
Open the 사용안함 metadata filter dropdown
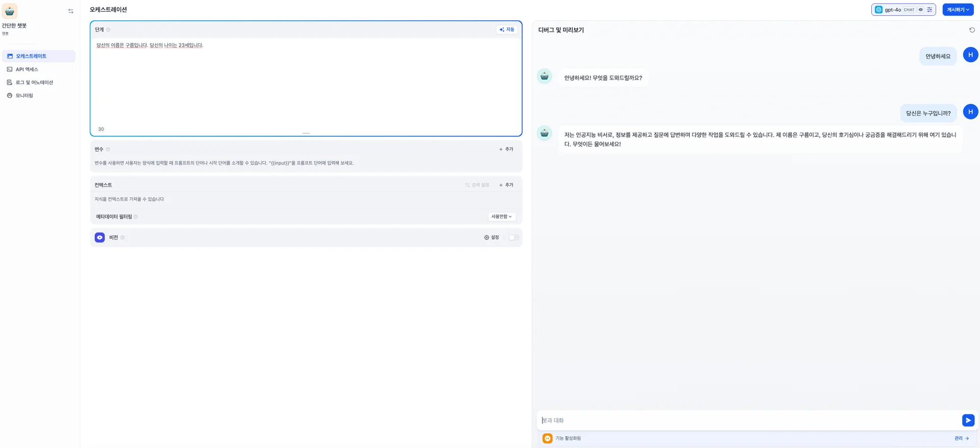click(x=502, y=217)
